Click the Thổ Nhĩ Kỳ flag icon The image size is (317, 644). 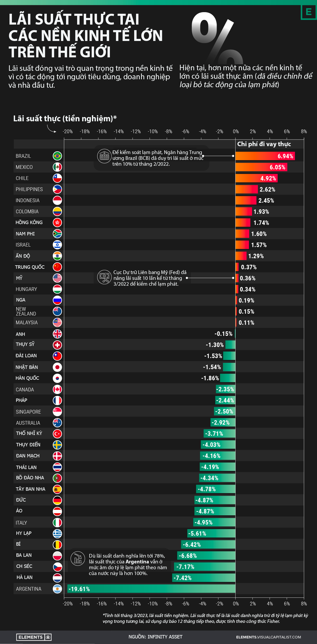57,434
